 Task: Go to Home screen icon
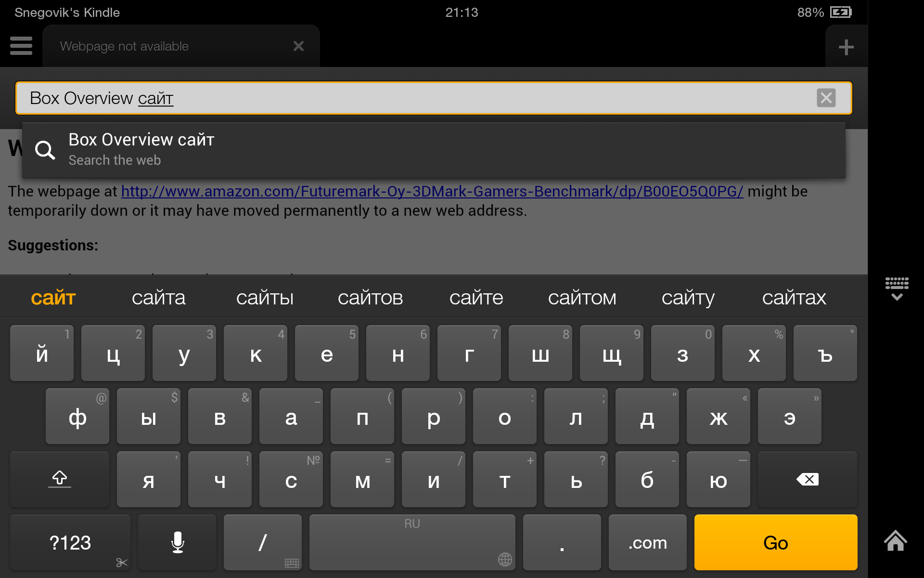tap(895, 540)
